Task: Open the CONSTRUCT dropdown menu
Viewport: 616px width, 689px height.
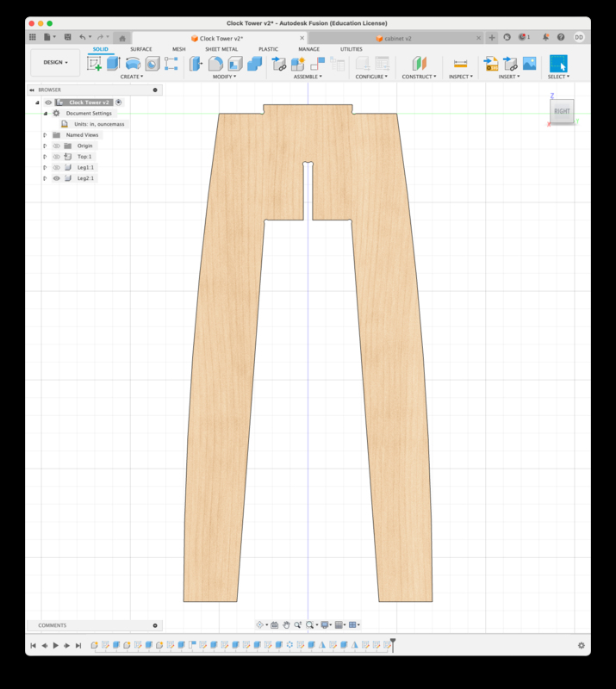Action: click(x=419, y=77)
